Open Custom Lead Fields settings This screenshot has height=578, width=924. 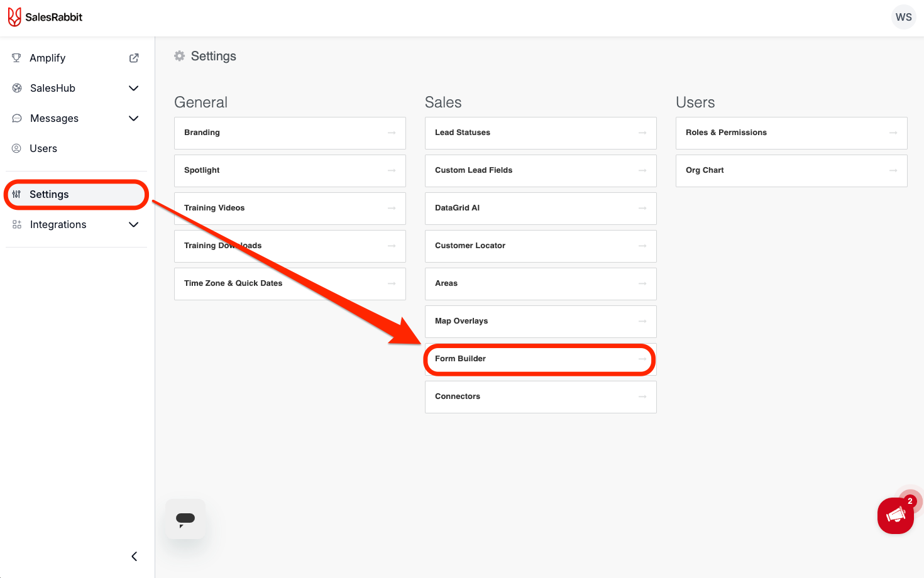click(541, 171)
